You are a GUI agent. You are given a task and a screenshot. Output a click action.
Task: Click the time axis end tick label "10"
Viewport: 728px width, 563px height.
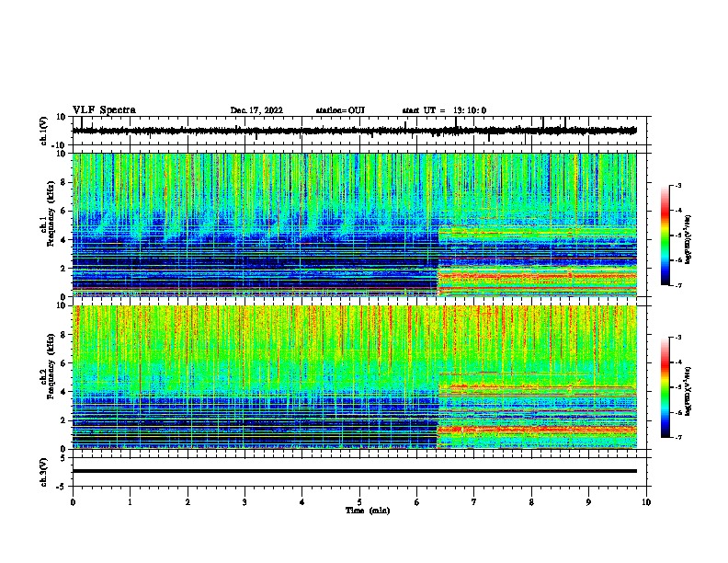[646, 502]
